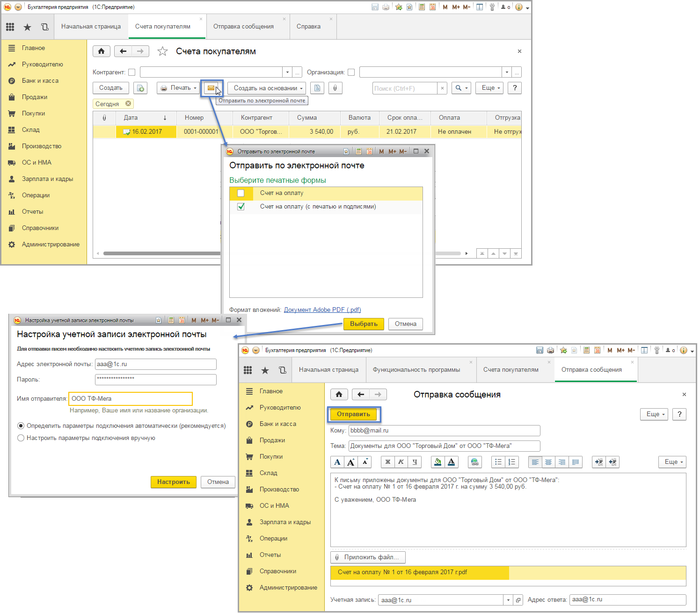Uncheck Счет на оплату (с печатью и подписями)
This screenshot has height=613, width=700.
pyautogui.click(x=241, y=207)
